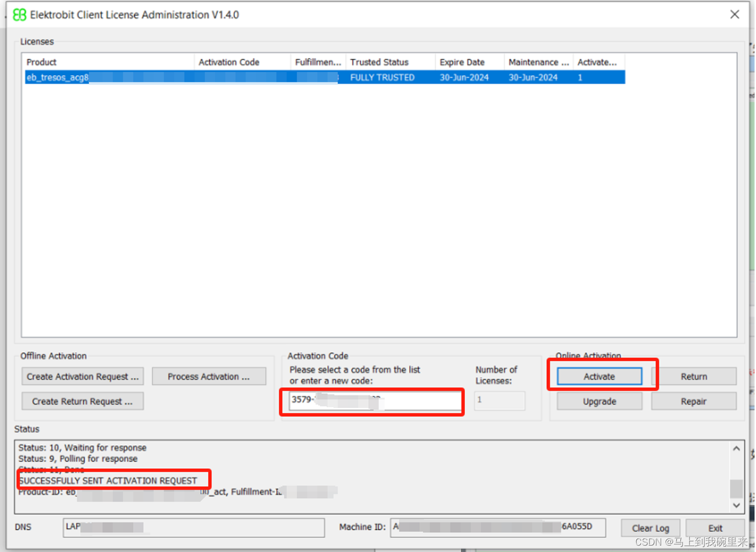
Task: Close the License Administration window
Action: click(x=735, y=14)
